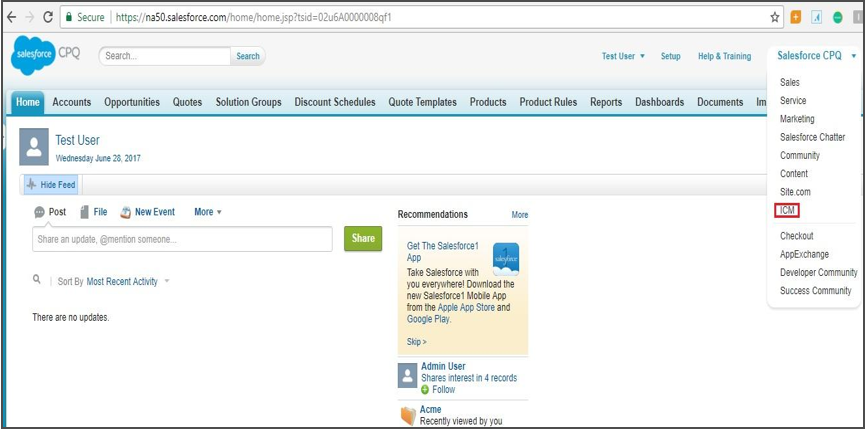This screenshot has width=867, height=431.
Task: Click the browser reload icon
Action: [x=48, y=17]
